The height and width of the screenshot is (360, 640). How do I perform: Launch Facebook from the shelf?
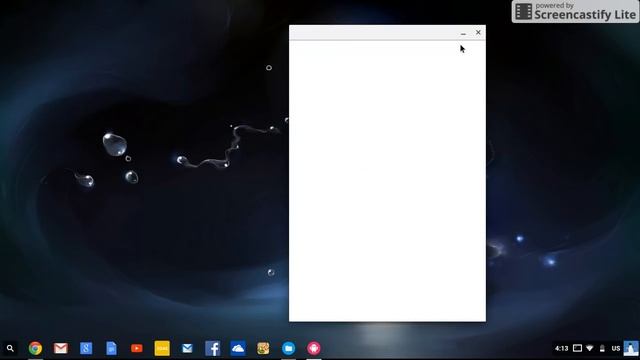pos(213,348)
